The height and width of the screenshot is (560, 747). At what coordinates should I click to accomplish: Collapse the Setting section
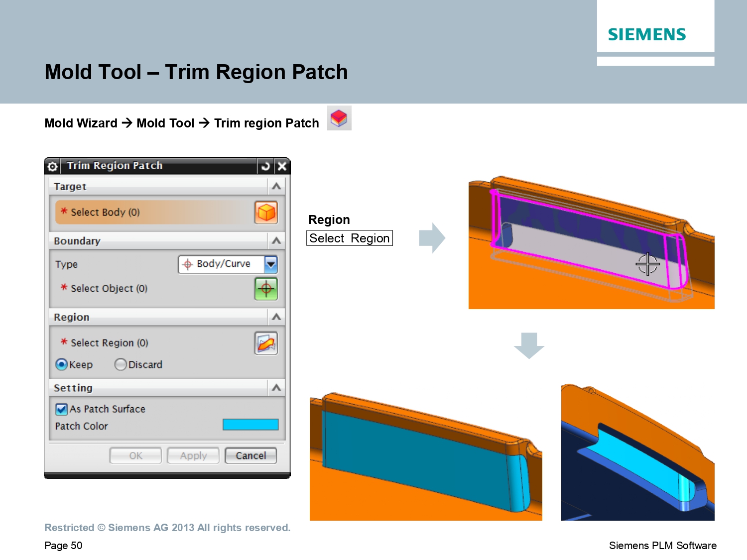[276, 388]
